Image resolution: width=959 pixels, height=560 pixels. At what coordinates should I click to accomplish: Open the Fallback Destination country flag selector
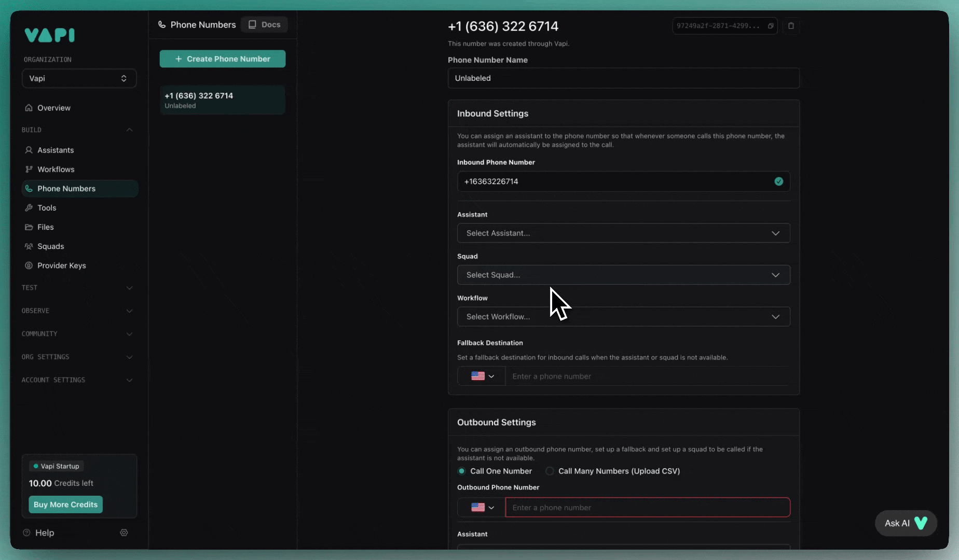point(482,376)
